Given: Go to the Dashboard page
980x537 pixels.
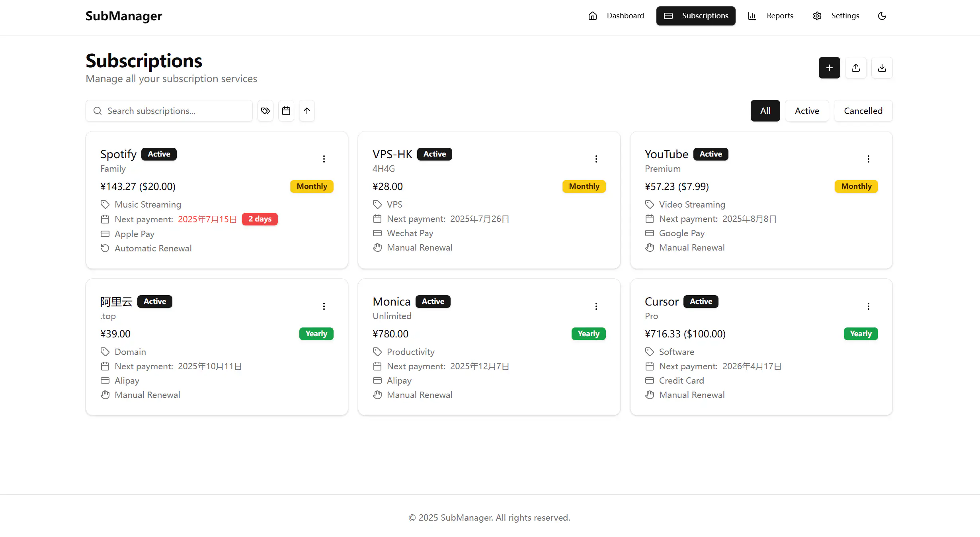Looking at the screenshot, I should pos(616,16).
